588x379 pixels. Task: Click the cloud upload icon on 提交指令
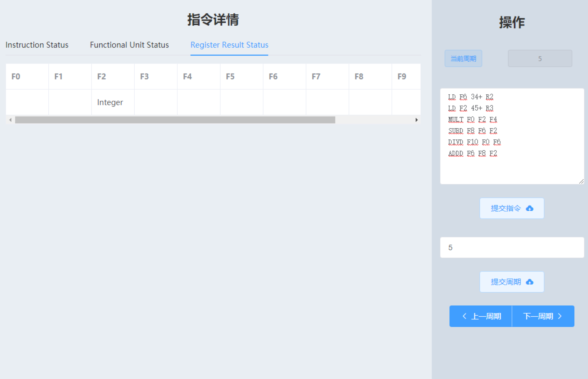click(530, 208)
